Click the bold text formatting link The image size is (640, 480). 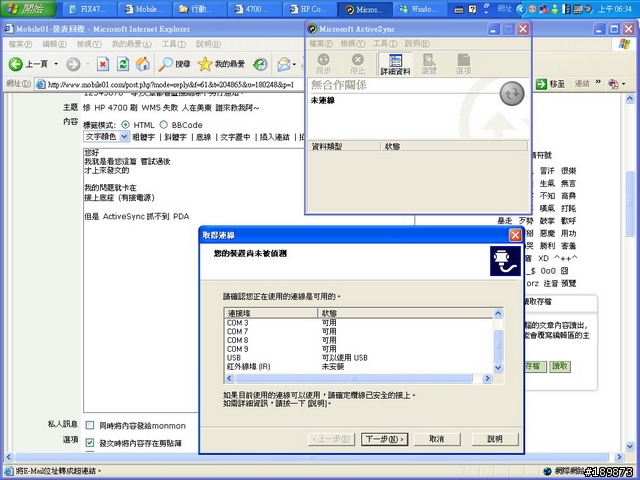pos(143,137)
